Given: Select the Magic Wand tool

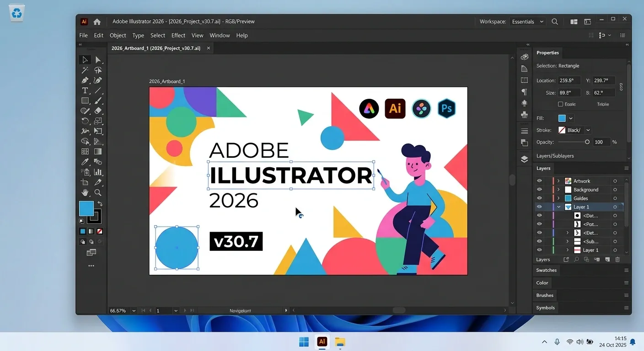Looking at the screenshot, I should click(85, 70).
